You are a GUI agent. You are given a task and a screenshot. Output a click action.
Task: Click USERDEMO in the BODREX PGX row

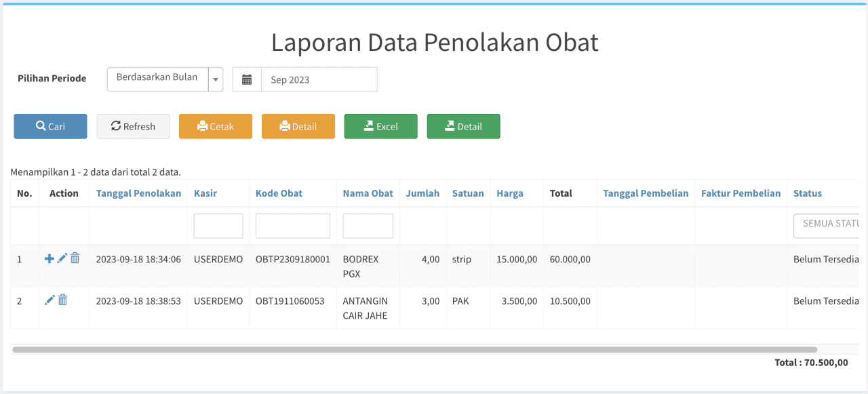coord(218,259)
